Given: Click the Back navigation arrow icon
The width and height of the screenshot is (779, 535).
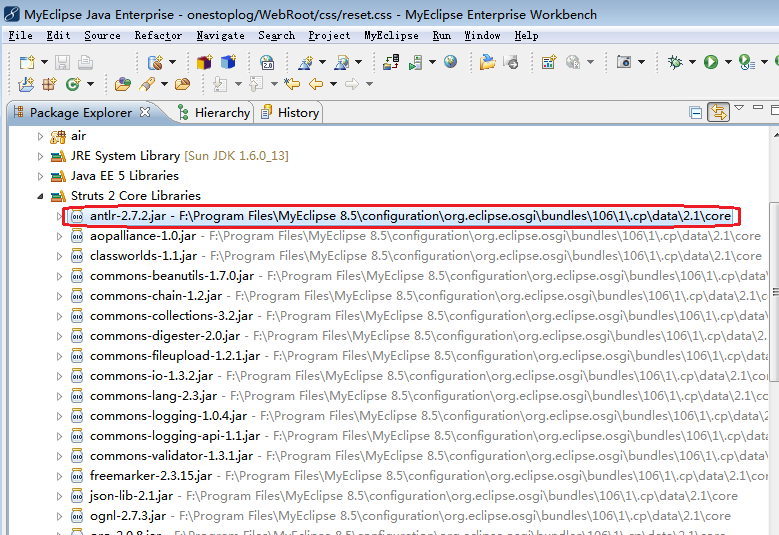Looking at the screenshot, I should click(316, 84).
